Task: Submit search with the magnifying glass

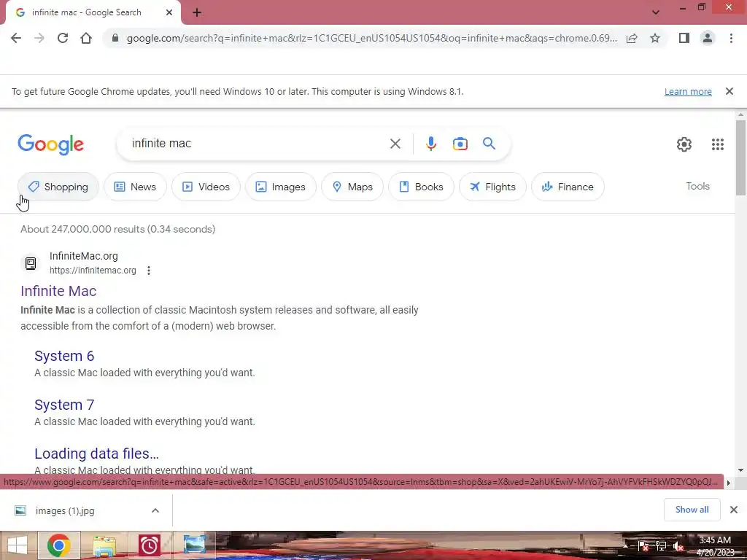Action: point(489,144)
